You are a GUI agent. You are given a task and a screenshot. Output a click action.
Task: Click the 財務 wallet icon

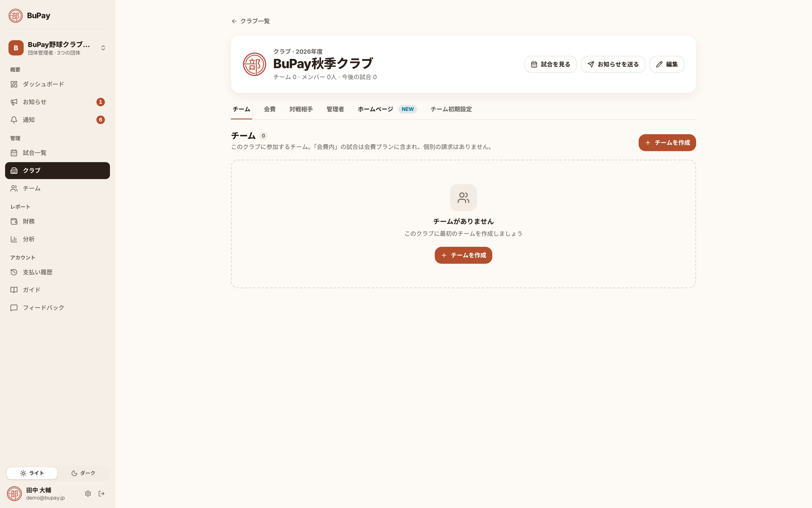(x=14, y=221)
